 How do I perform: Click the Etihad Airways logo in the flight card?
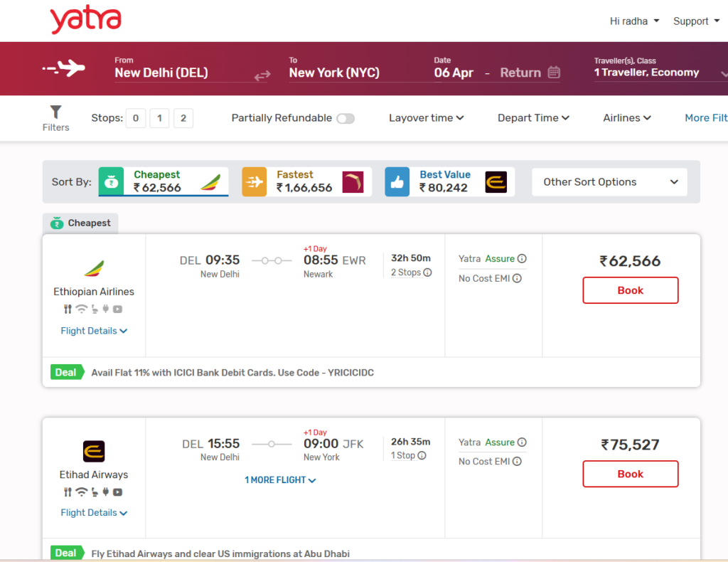pyautogui.click(x=94, y=451)
